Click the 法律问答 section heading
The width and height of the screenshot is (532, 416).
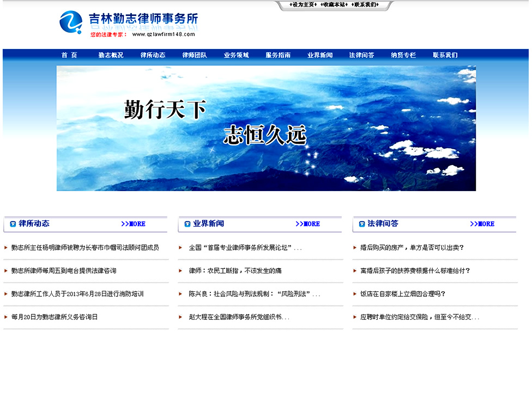(383, 224)
